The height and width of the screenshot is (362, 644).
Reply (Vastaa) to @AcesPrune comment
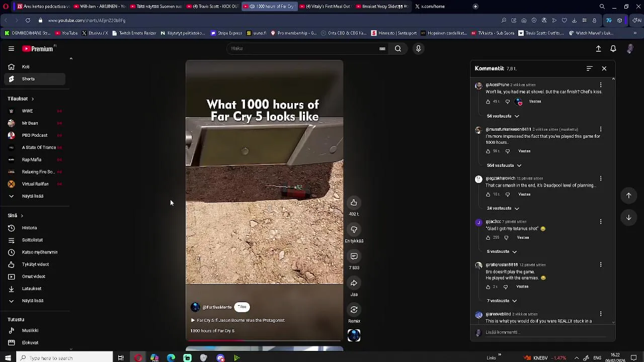tap(535, 102)
